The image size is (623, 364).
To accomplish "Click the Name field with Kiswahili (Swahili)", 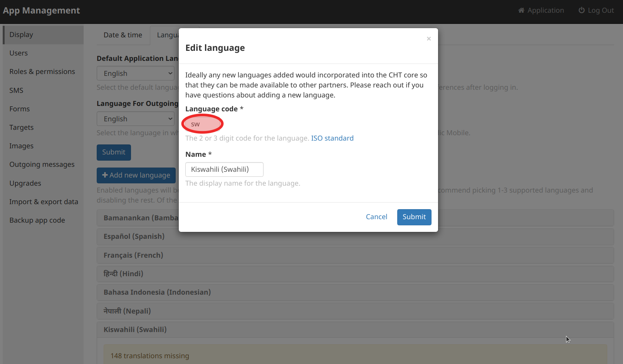I will [x=224, y=169].
